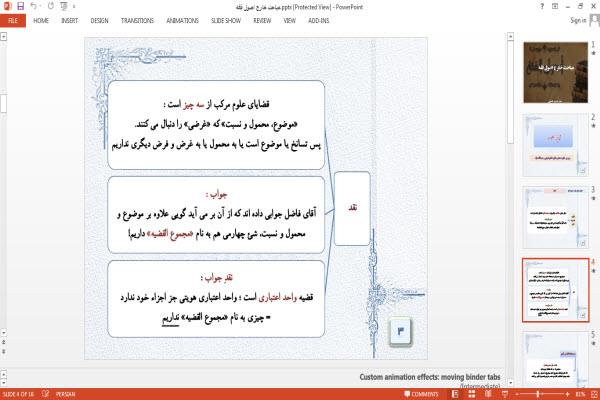This screenshot has width=600, height=400.
Task: Select top text box about 'سه چیز'
Action: coord(216,125)
